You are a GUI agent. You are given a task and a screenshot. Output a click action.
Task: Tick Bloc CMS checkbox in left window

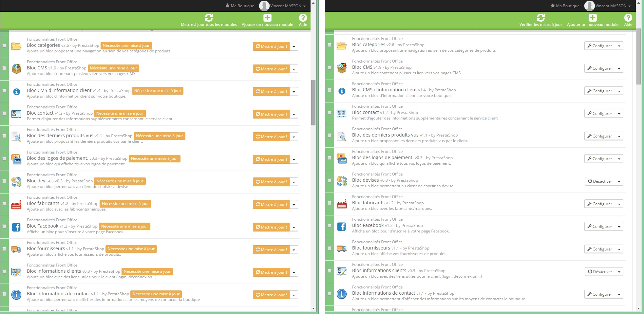coord(4,68)
